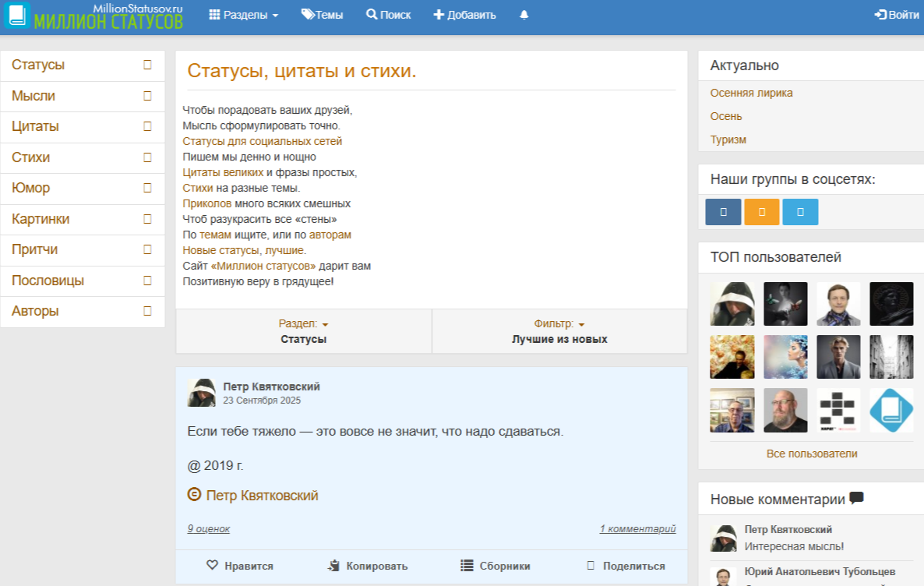Click the Войти login button
924x586 pixels.
[897, 15]
